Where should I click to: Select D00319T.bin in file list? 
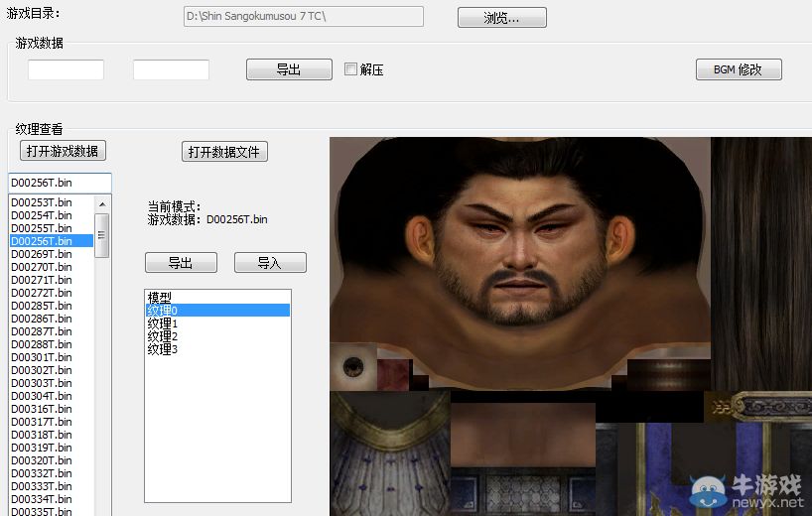[52, 449]
